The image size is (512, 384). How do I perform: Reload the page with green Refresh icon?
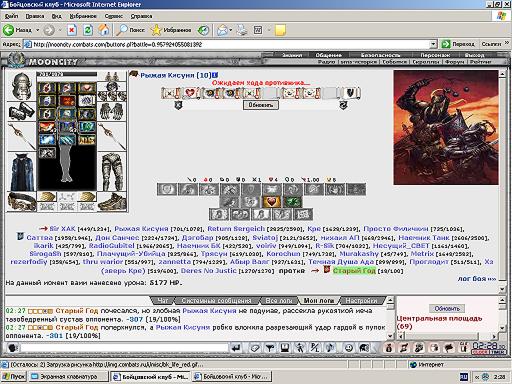[x=88, y=30]
